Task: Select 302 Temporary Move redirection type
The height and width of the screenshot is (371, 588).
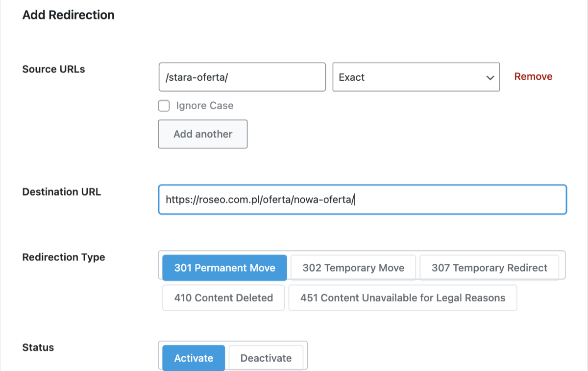Action: pyautogui.click(x=353, y=268)
